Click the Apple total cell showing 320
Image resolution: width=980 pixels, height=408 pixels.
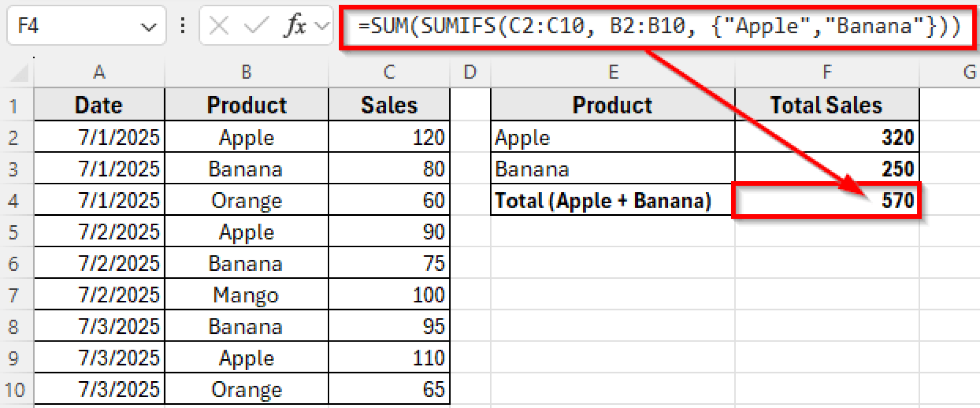coord(827,137)
